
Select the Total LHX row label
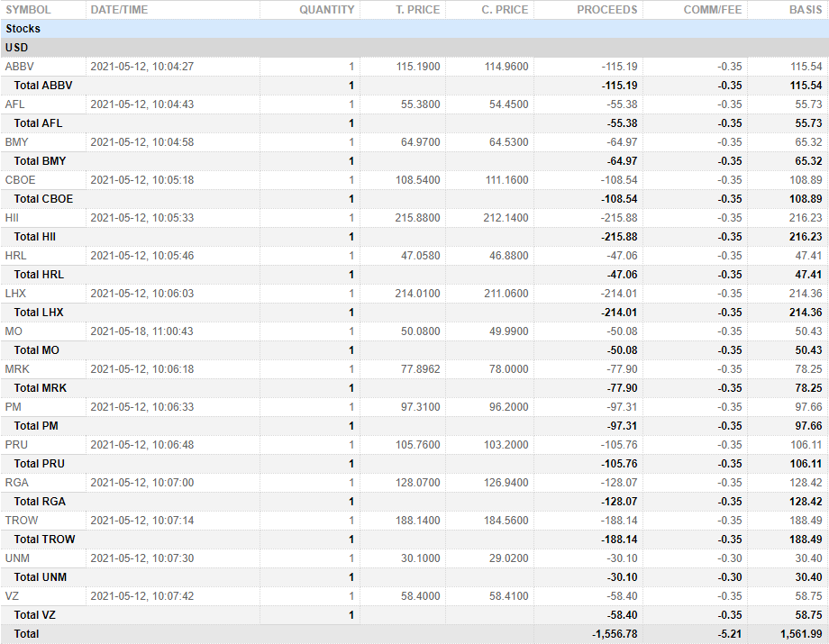39,313
